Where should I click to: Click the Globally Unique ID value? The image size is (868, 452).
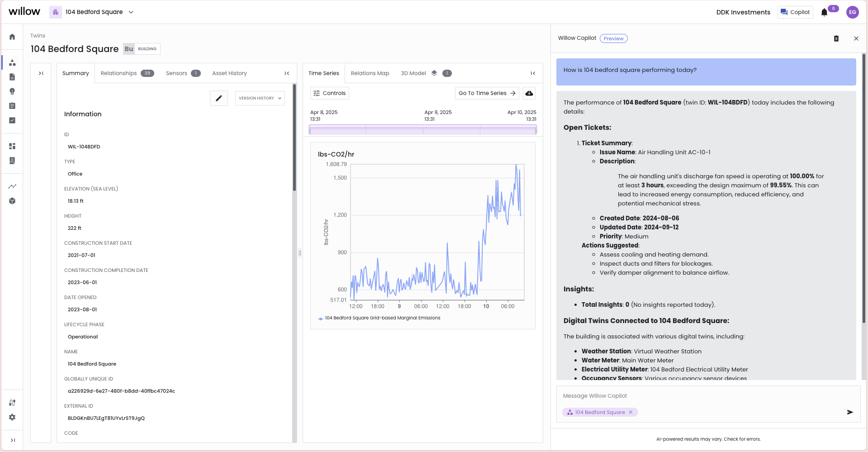tap(121, 391)
